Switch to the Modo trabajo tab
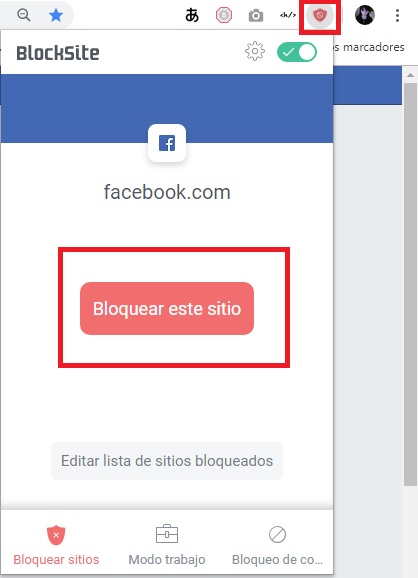The image size is (418, 578). [x=167, y=545]
